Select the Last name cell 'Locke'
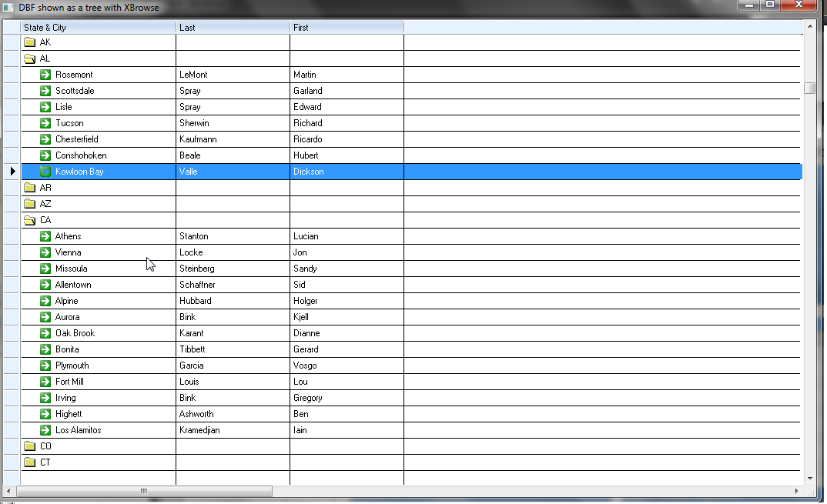Image resolution: width=827 pixels, height=504 pixels. tap(233, 252)
